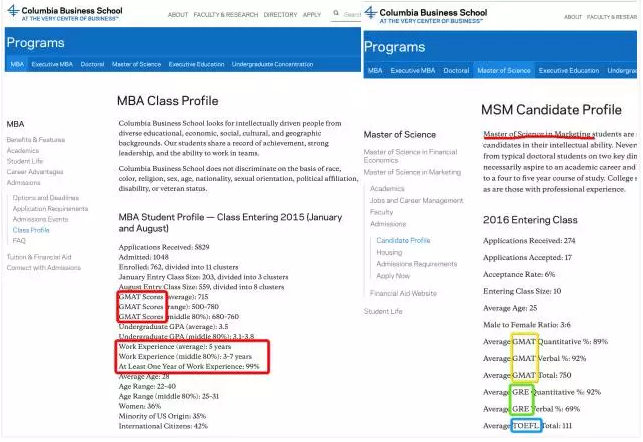Click 'Acceptance Rate: 6%' text
This screenshot has height=442, width=643.
[519, 274]
